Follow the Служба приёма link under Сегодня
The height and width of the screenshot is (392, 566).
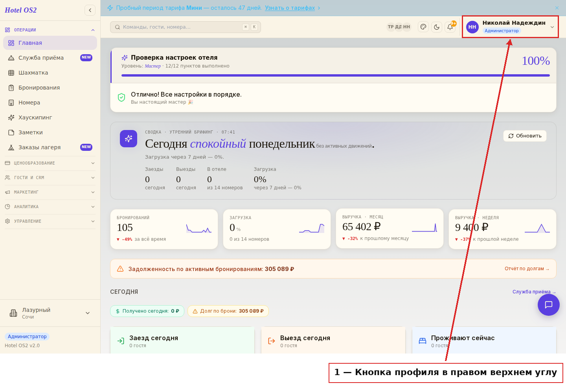(534, 292)
